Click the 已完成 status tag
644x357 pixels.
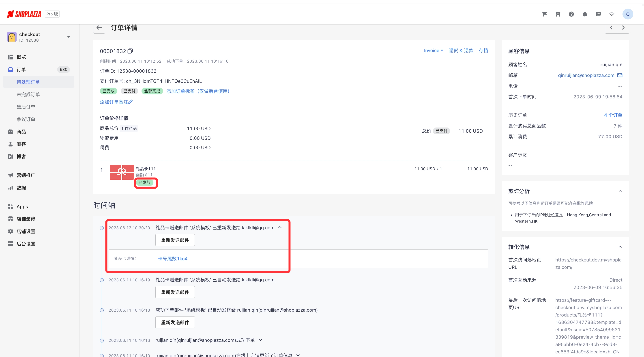(108, 91)
